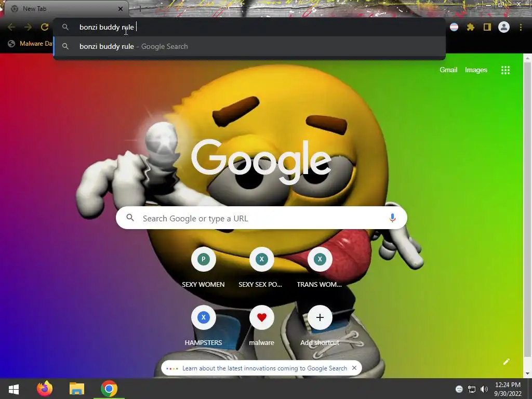The height and width of the screenshot is (399, 532).
Task: Open the Gmail link
Action: 448,70
